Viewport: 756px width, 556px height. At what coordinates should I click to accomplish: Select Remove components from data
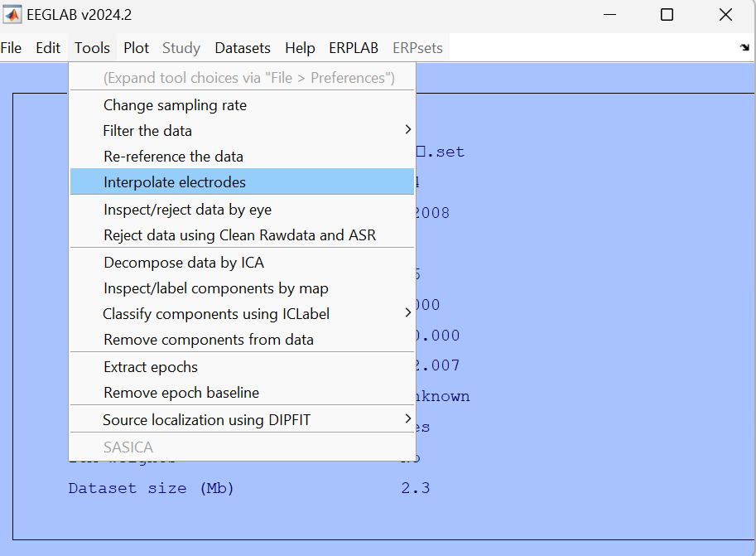242,339
